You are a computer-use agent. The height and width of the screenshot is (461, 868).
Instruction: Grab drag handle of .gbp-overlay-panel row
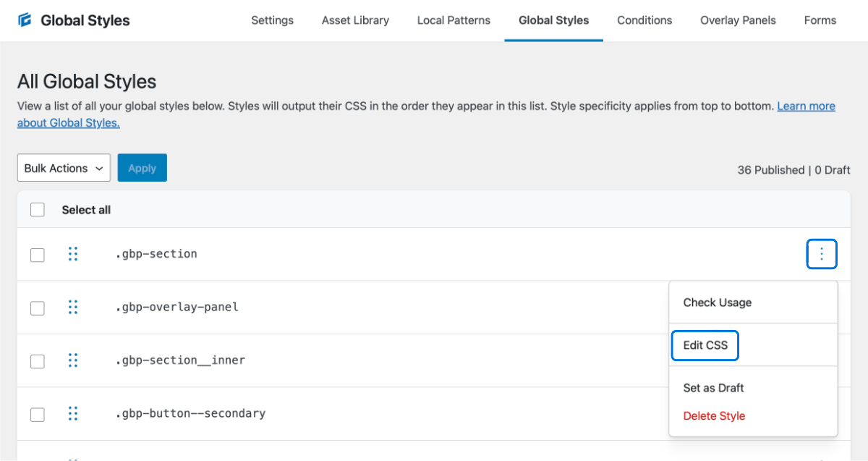(x=73, y=307)
